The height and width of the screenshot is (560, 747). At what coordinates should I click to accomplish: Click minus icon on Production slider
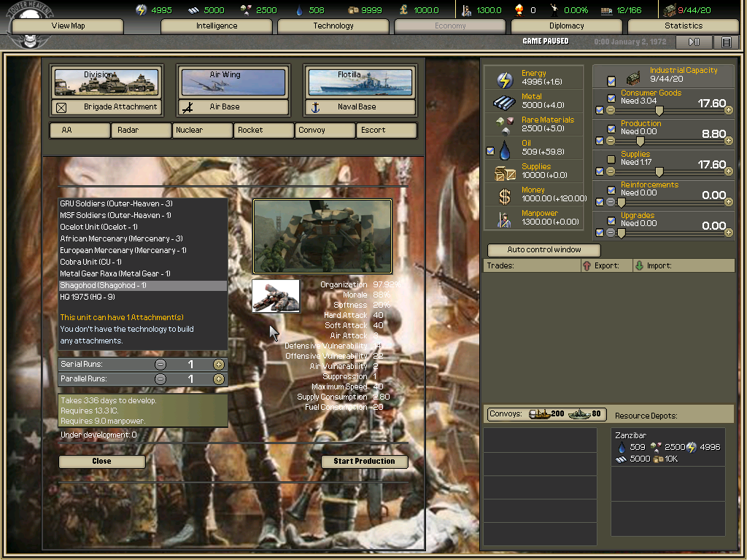pos(611,141)
